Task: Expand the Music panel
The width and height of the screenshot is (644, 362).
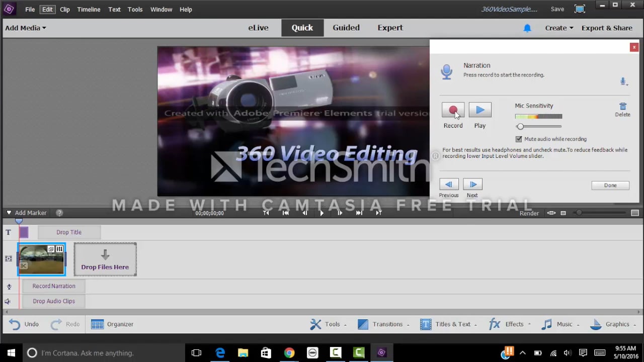Action: [x=560, y=324]
